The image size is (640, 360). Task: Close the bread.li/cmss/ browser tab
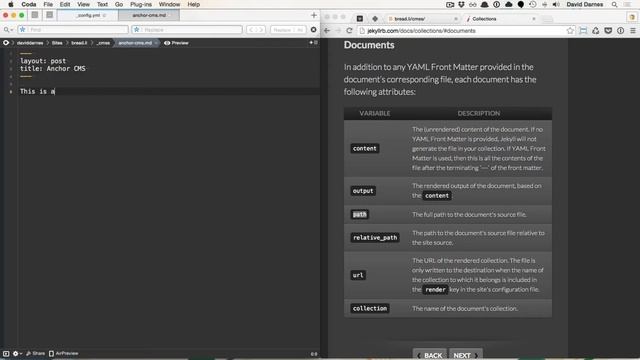tap(456, 19)
